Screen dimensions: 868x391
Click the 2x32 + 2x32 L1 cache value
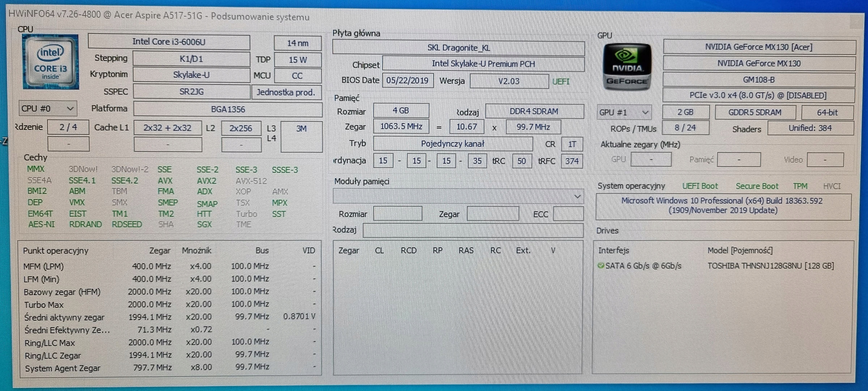tap(168, 128)
